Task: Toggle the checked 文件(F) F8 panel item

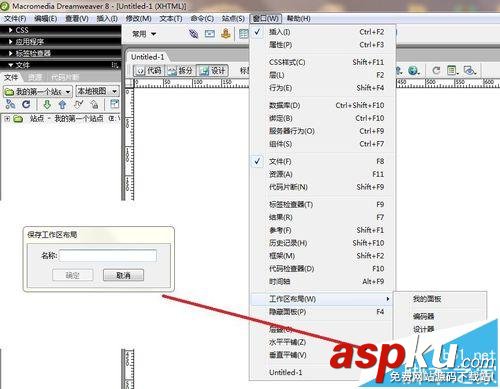Action: (x=322, y=161)
